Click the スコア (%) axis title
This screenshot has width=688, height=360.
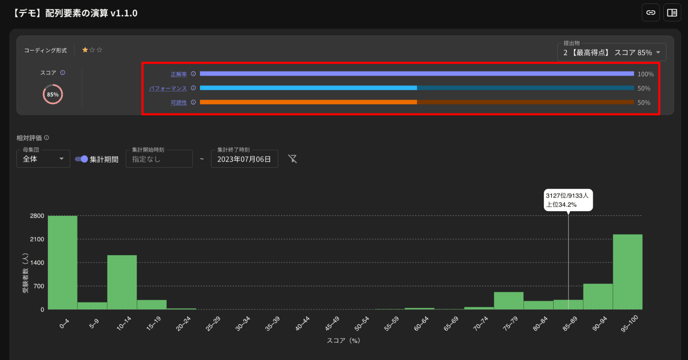pyautogui.click(x=343, y=340)
